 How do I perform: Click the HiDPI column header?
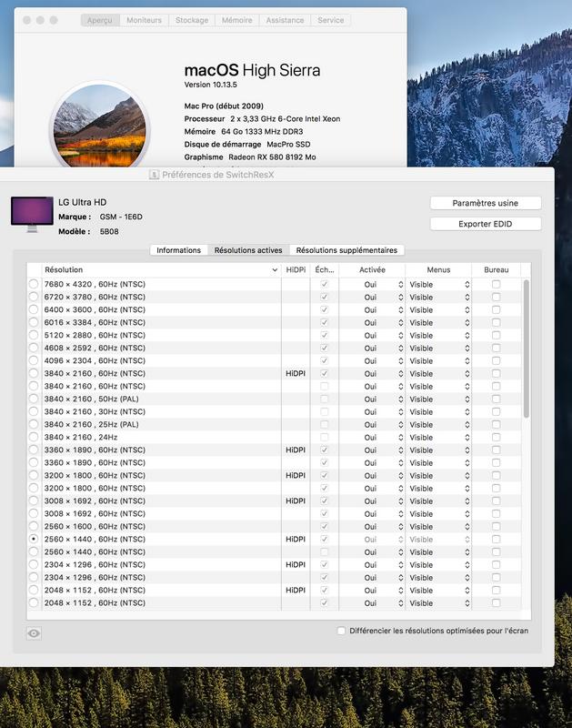tap(296, 269)
